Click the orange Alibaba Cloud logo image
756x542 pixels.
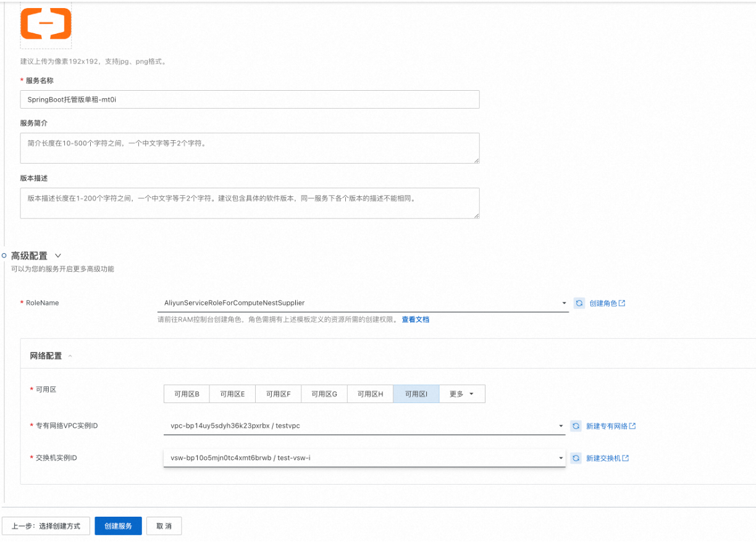(46, 23)
